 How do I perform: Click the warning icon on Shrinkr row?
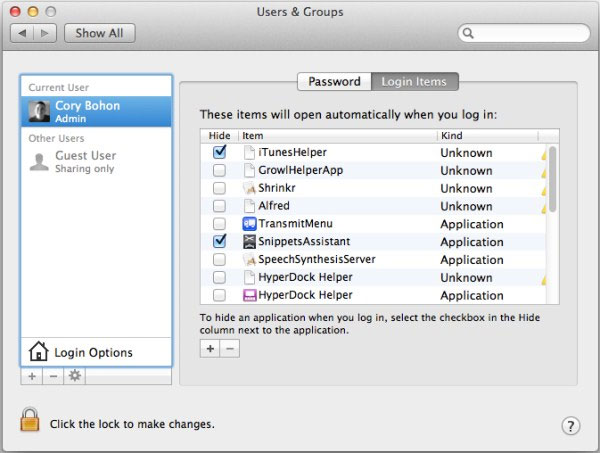point(543,190)
